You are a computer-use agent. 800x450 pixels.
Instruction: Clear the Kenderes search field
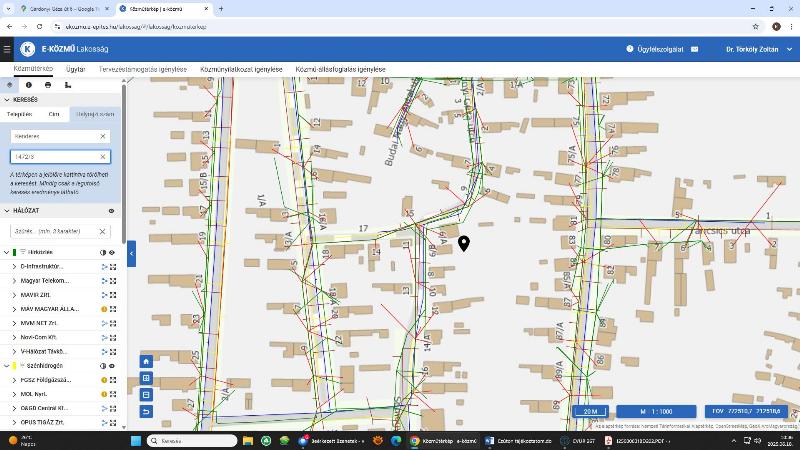click(x=102, y=136)
